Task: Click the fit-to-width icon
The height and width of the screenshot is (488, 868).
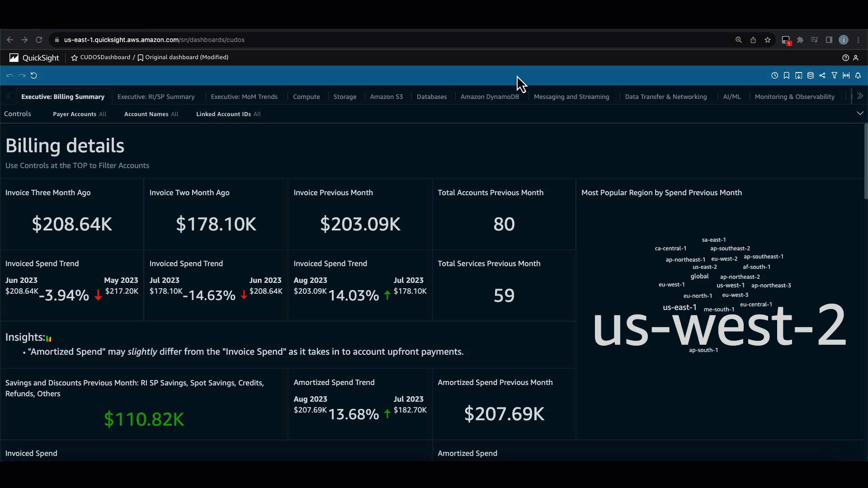Action: point(846,75)
